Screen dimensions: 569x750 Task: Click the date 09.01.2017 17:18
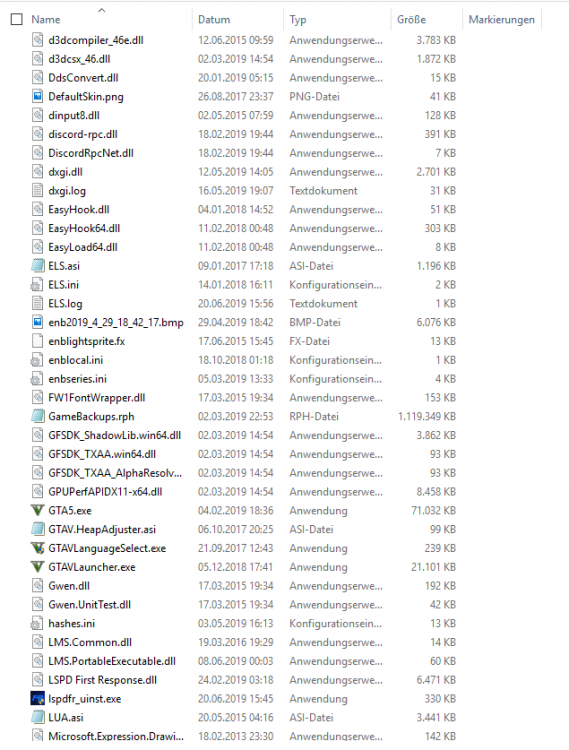click(236, 266)
